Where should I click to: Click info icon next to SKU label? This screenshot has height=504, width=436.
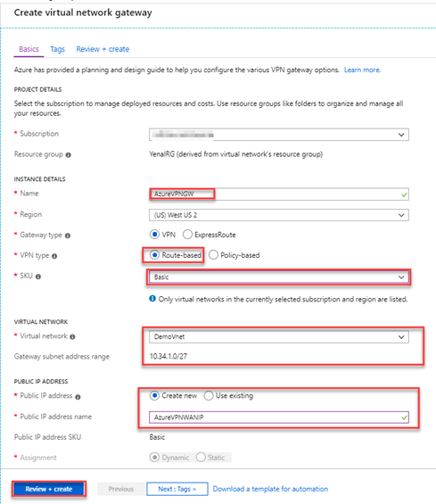coord(38,277)
